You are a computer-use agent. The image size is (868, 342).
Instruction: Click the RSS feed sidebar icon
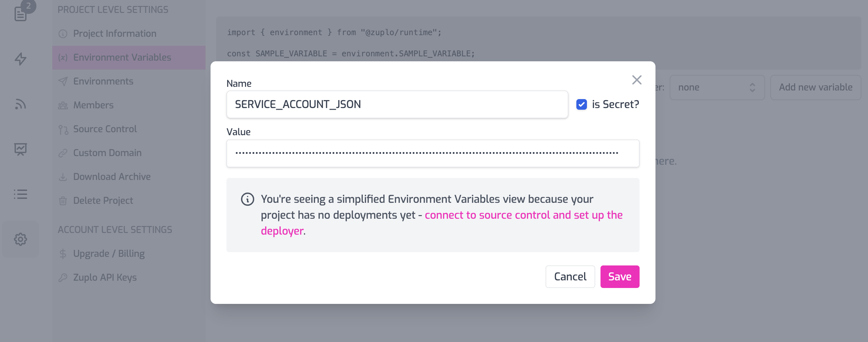pos(21,104)
